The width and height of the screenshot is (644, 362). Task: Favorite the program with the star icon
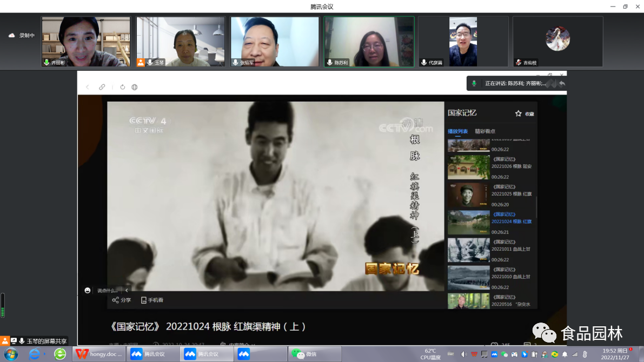[519, 113]
